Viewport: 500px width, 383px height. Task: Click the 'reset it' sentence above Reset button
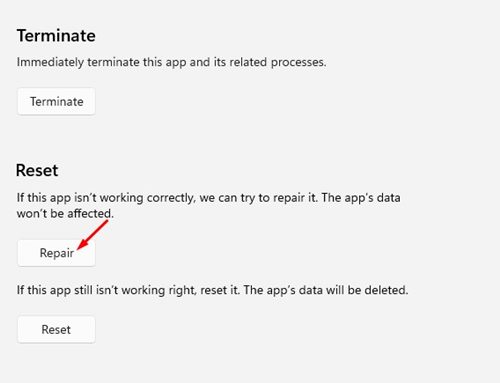coord(212,290)
